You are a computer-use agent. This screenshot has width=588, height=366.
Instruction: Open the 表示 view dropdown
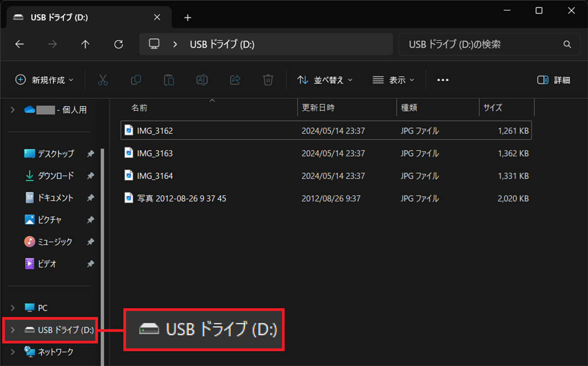coord(393,80)
